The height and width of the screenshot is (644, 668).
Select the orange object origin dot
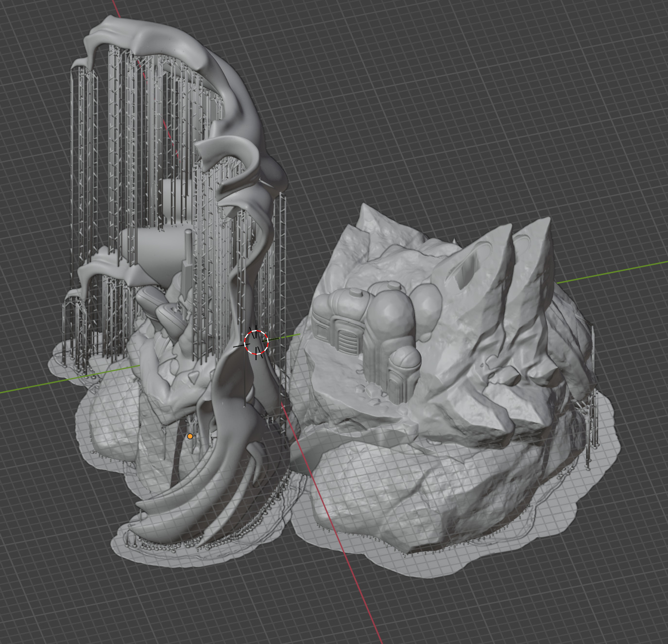(190, 436)
